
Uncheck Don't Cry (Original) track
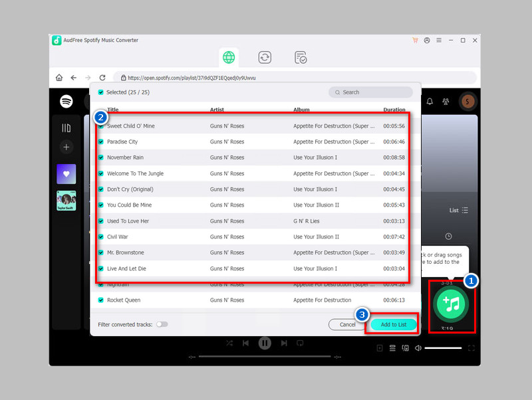coord(101,189)
